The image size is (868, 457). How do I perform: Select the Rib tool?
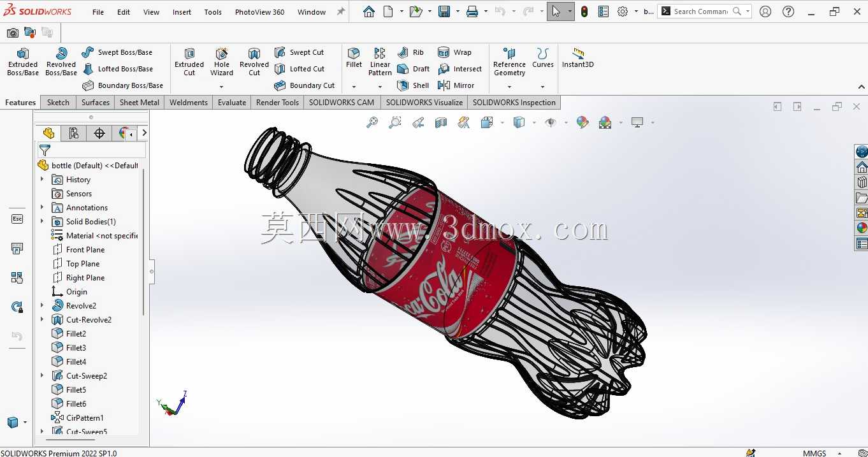click(x=411, y=52)
